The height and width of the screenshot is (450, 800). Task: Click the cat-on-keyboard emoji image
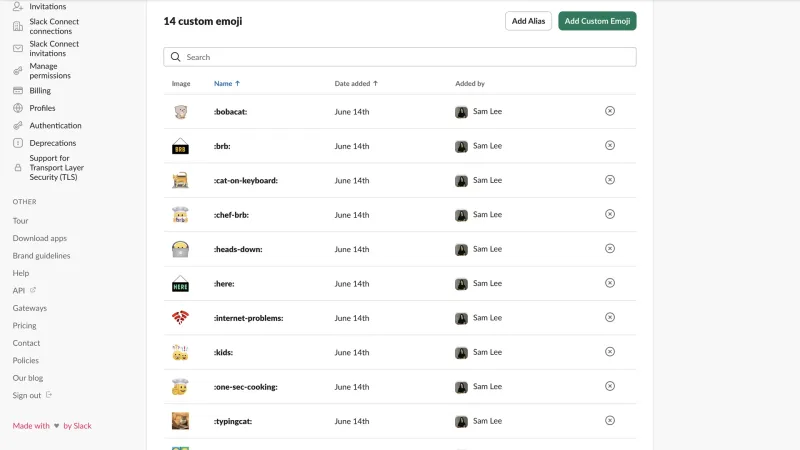click(180, 180)
